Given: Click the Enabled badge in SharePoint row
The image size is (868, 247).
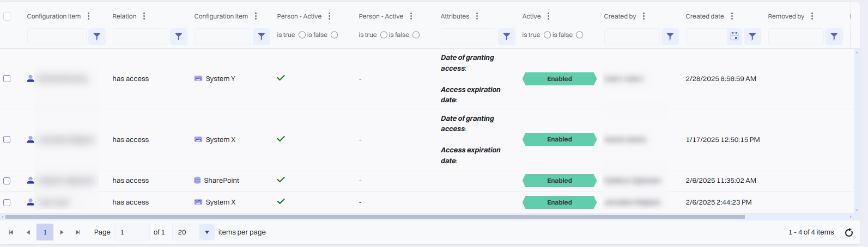Looking at the screenshot, I should click(x=559, y=181).
